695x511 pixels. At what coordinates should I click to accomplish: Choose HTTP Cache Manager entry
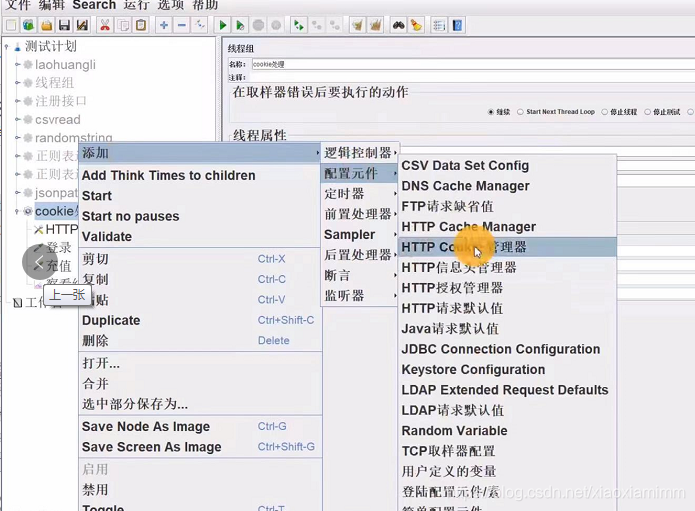[508, 226]
